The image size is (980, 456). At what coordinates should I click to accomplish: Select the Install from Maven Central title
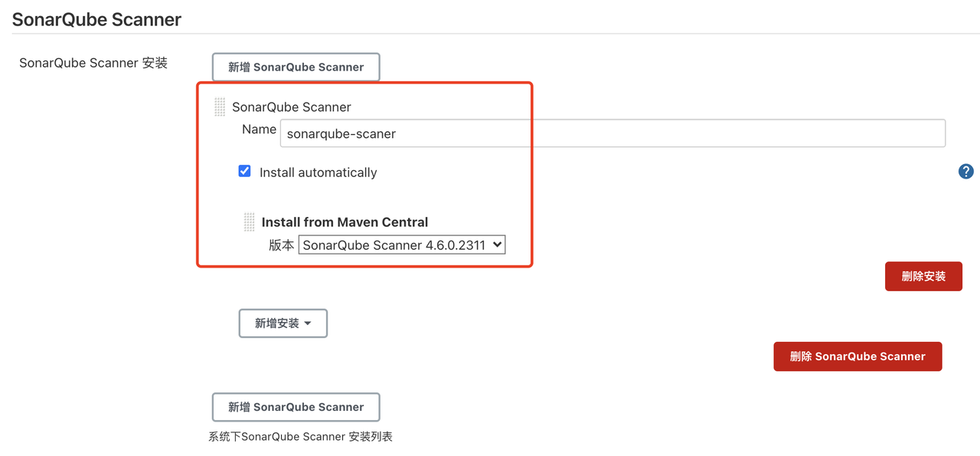(x=345, y=222)
